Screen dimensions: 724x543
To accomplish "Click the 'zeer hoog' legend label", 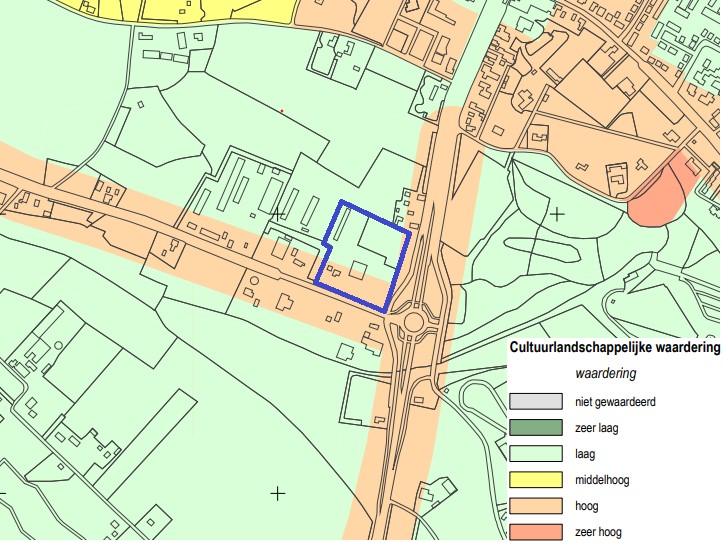I will [599, 532].
